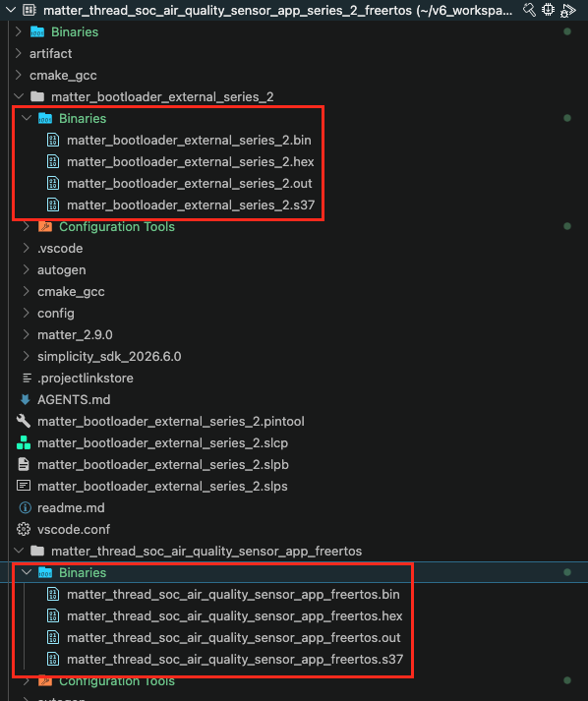Open the 'vscode.conf' file name
Image resolution: width=588 pixels, height=701 pixels.
coord(74,530)
